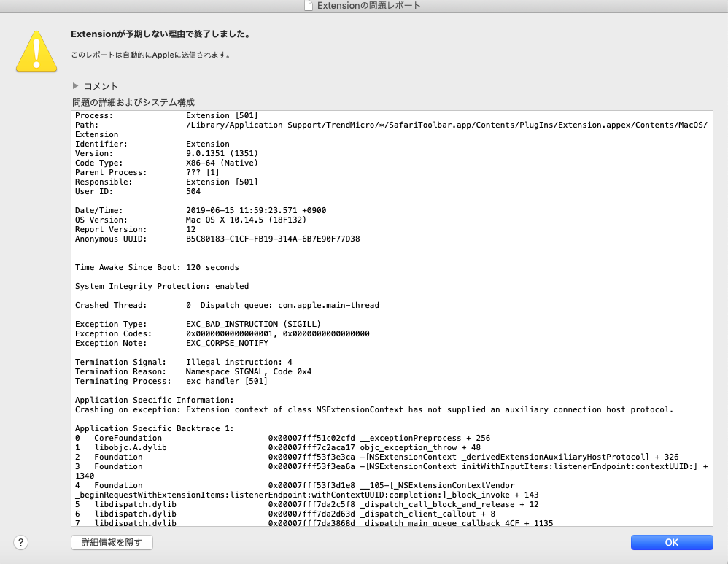
Task: Click the Exception Note EXC_CORPSE_NOTIFY line
Action: coord(171,344)
